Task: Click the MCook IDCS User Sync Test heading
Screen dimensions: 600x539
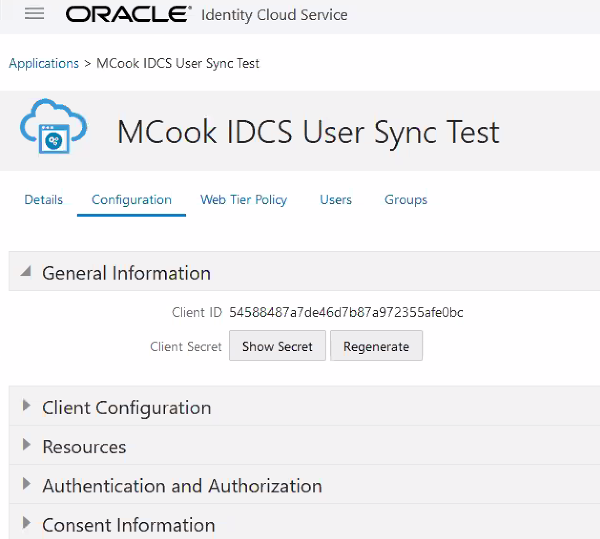Action: [308, 132]
